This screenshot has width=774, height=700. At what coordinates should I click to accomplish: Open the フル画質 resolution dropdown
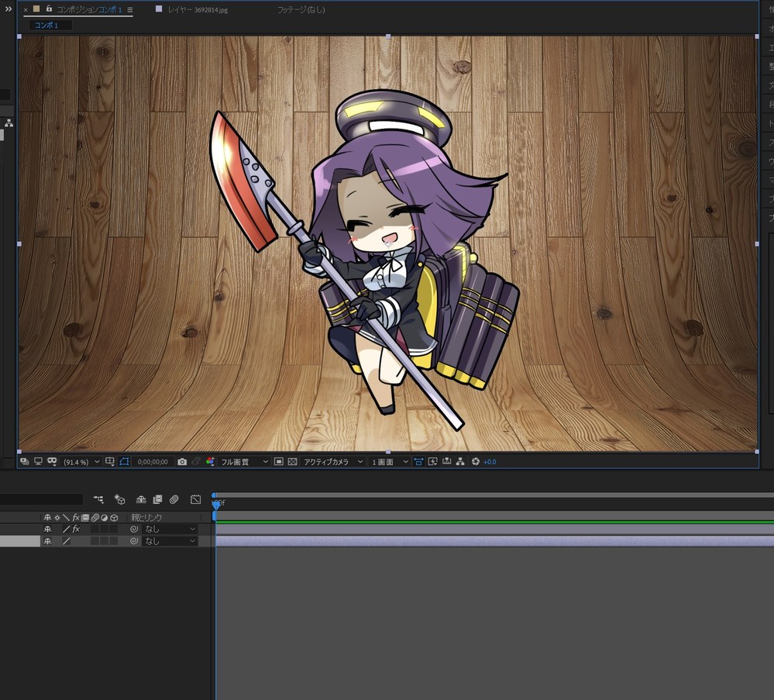(x=244, y=461)
